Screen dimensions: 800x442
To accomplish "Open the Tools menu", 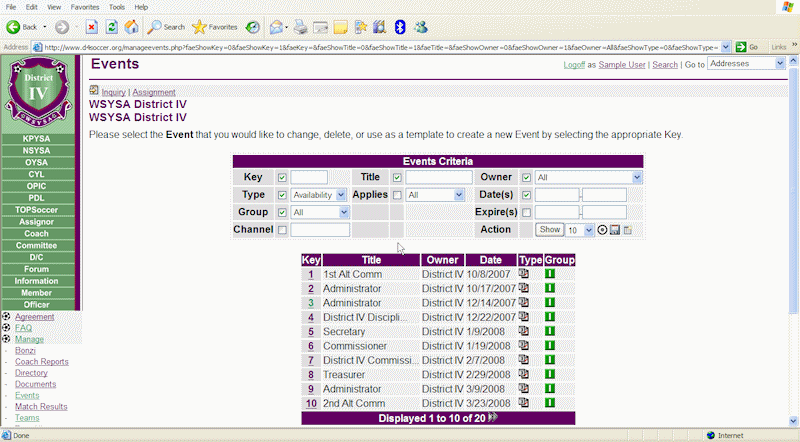I will pos(116,7).
